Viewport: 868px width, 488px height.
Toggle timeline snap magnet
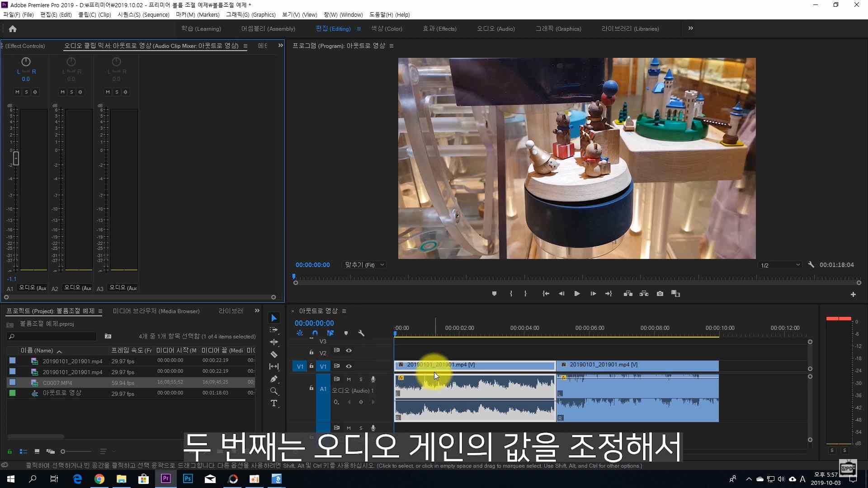[315, 333]
